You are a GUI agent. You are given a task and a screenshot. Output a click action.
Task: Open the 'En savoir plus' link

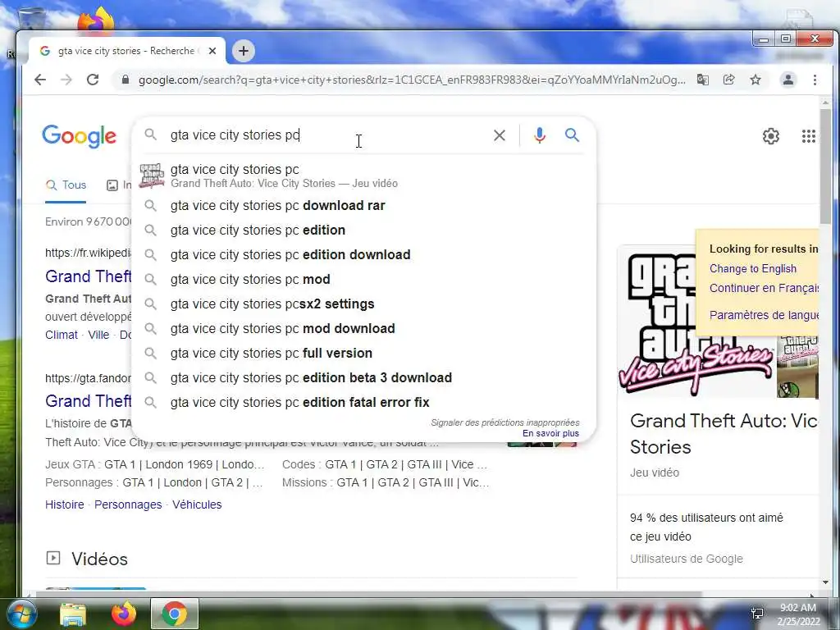[550, 433]
